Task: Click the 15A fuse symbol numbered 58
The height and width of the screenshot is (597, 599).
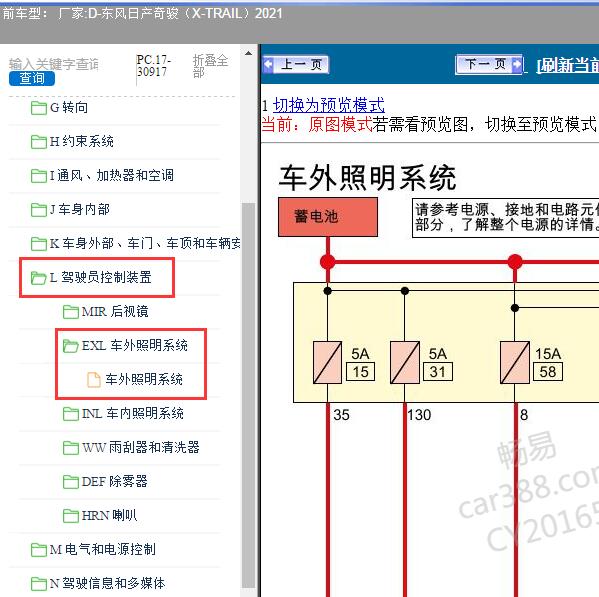Action: tap(515, 362)
